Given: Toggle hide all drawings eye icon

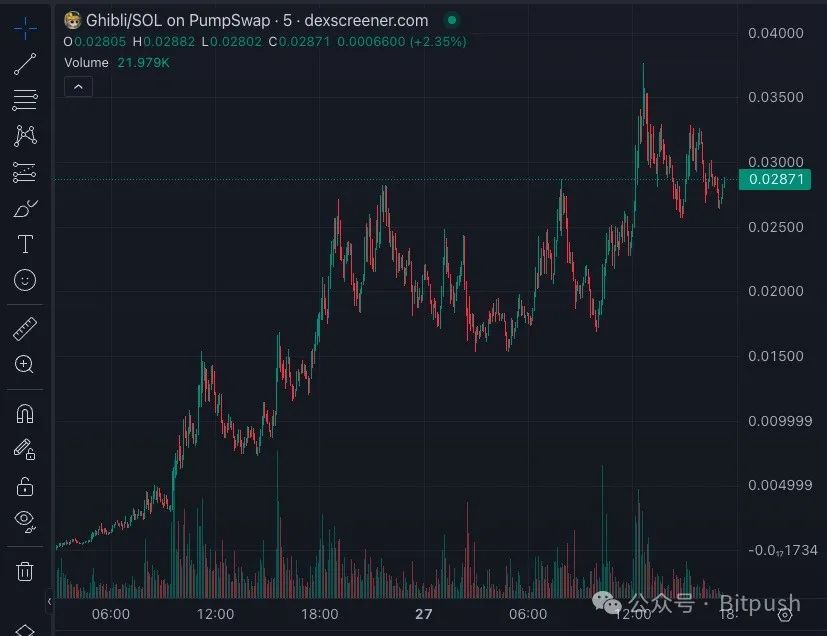Looking at the screenshot, I should [x=25, y=521].
